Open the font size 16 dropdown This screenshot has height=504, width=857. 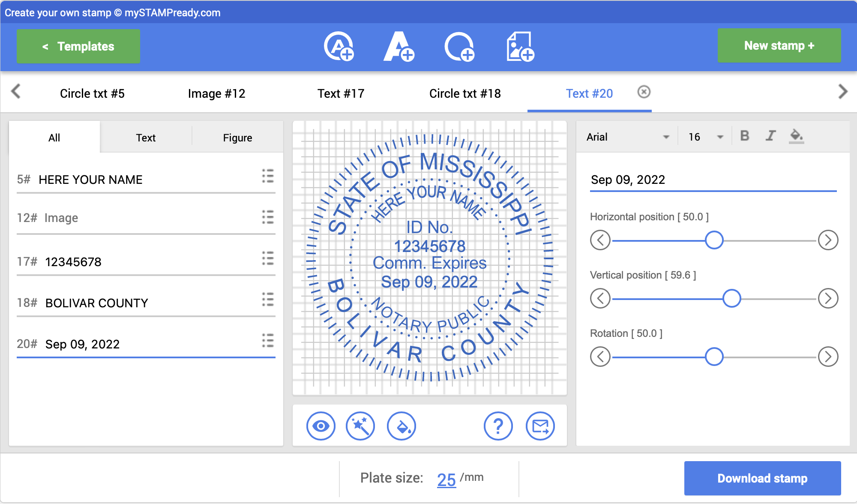705,137
